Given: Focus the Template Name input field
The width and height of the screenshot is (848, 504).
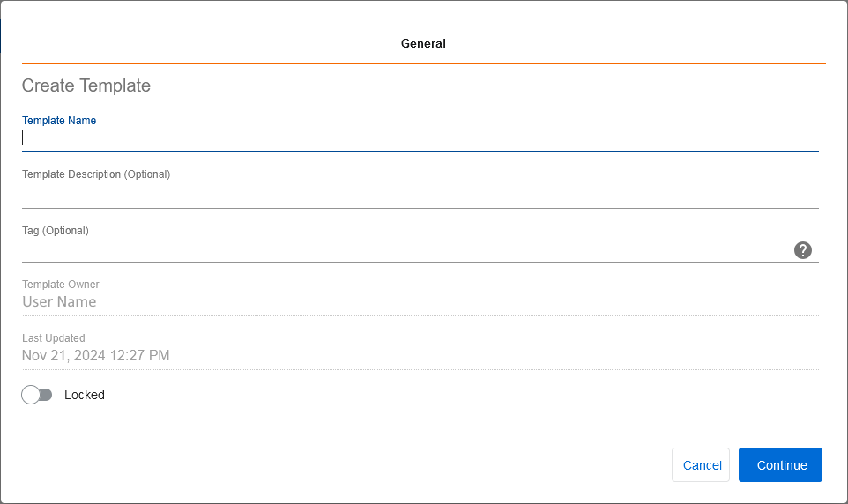Looking at the screenshot, I should click(x=420, y=138).
